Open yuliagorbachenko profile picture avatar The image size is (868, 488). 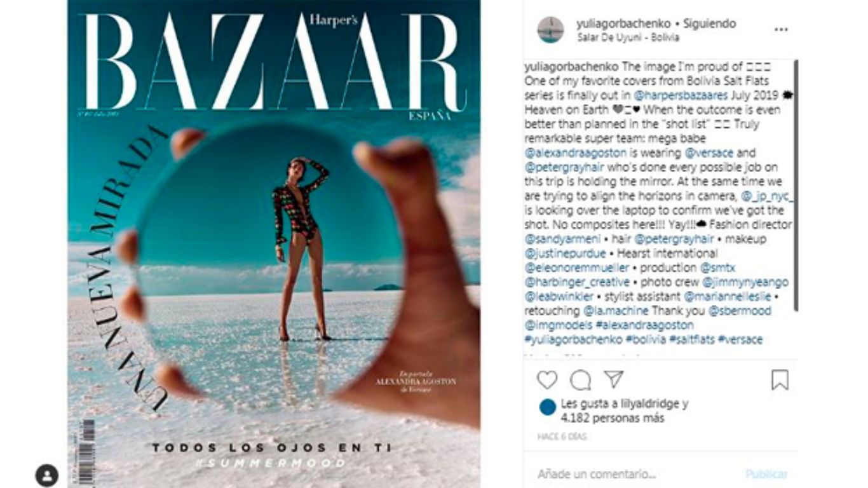tap(550, 30)
